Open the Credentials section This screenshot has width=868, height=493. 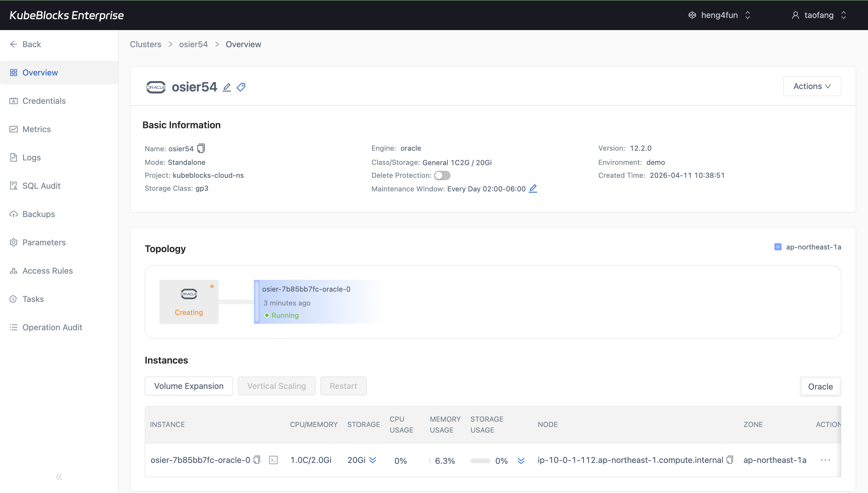(44, 101)
